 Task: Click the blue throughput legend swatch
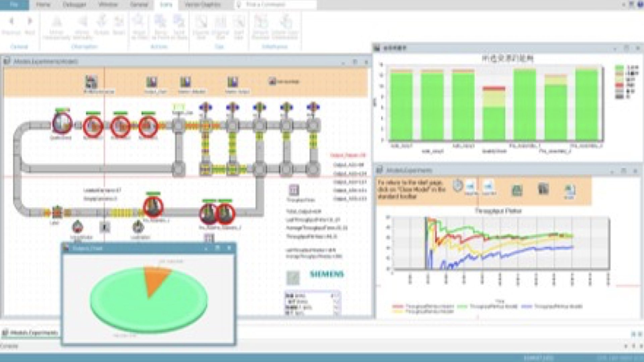pyautogui.click(x=527, y=306)
